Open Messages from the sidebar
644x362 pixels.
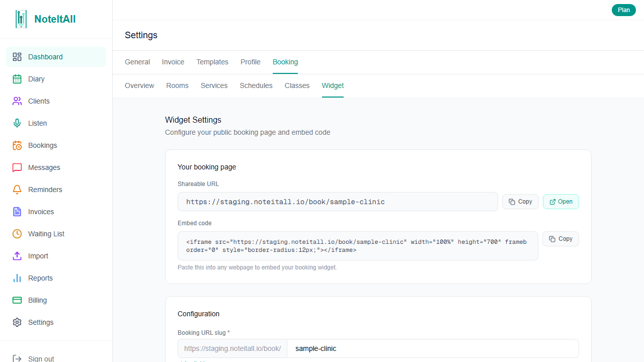[x=56, y=167]
